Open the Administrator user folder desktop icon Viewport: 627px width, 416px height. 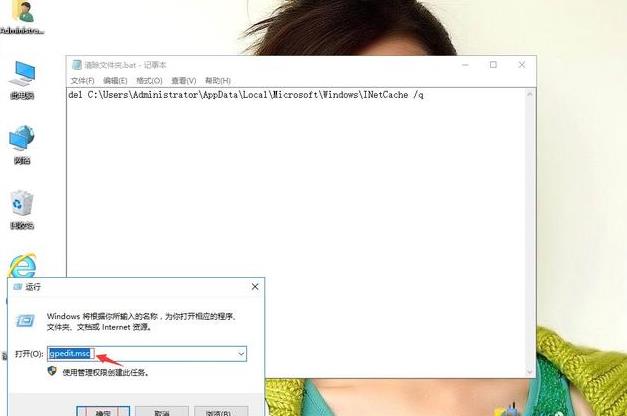point(21,14)
